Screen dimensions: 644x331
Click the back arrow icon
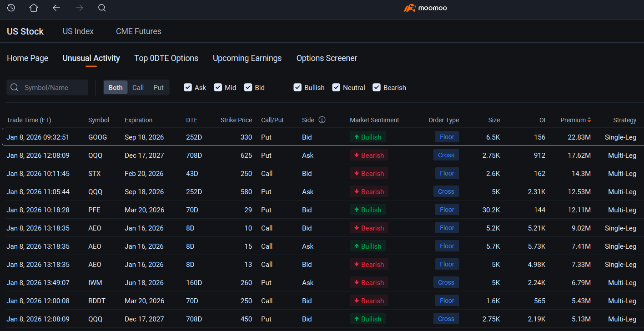pos(56,8)
